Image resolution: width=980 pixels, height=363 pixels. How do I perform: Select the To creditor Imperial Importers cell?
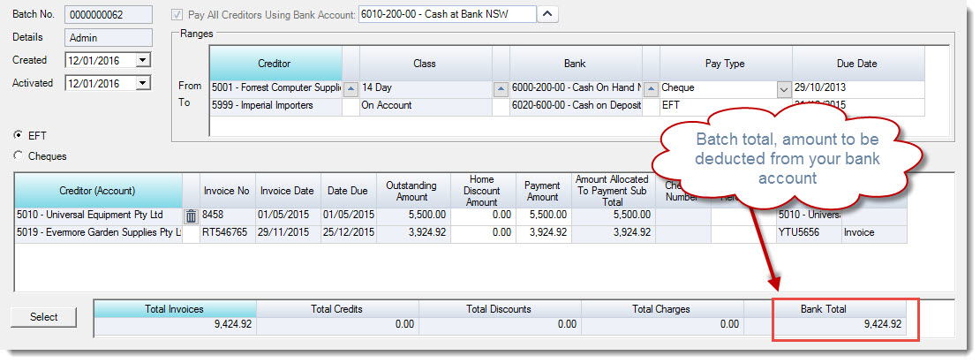pyautogui.click(x=276, y=106)
